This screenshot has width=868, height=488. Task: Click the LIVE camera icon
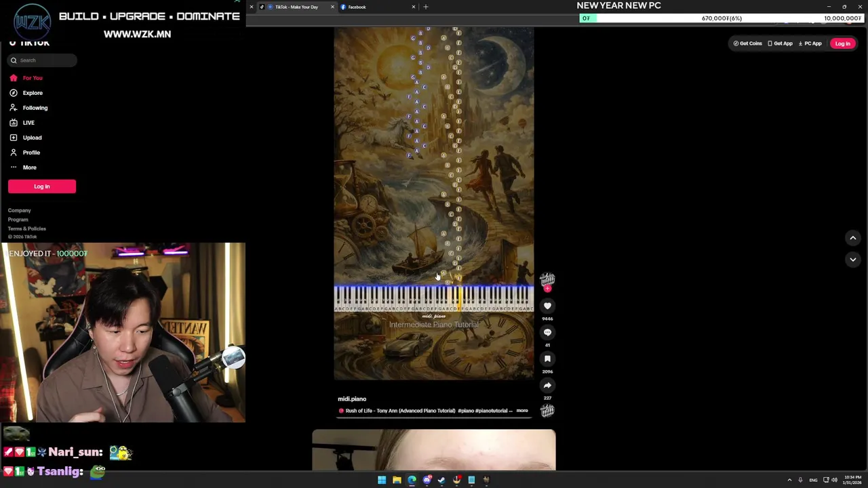13,123
